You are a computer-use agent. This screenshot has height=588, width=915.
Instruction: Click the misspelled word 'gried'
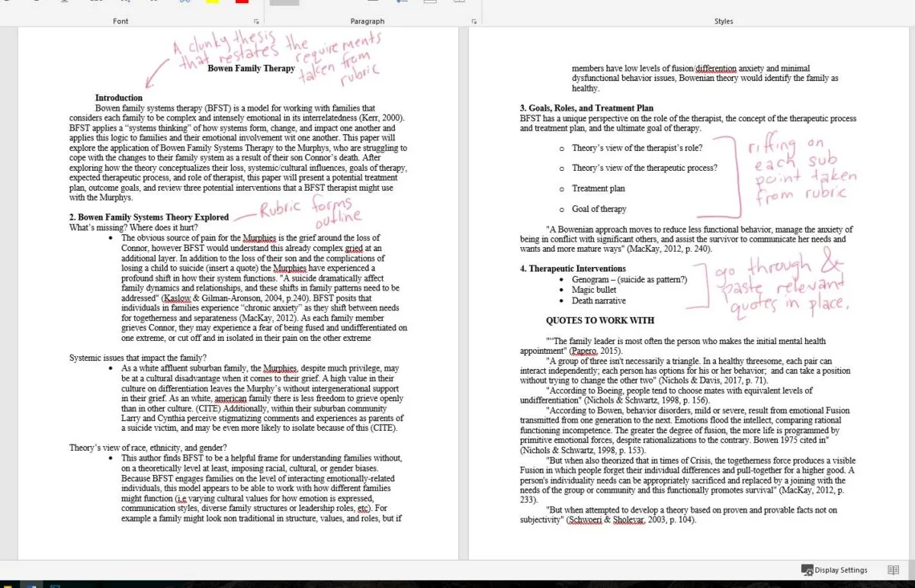tap(353, 248)
